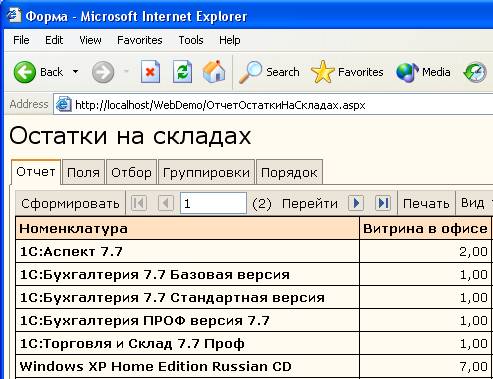Click the History clock icon

coord(475,72)
